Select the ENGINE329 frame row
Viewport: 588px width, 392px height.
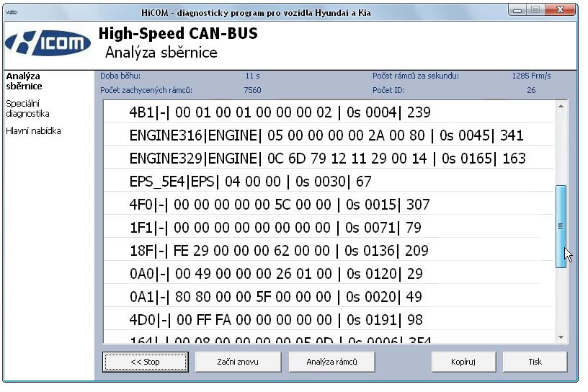point(329,159)
